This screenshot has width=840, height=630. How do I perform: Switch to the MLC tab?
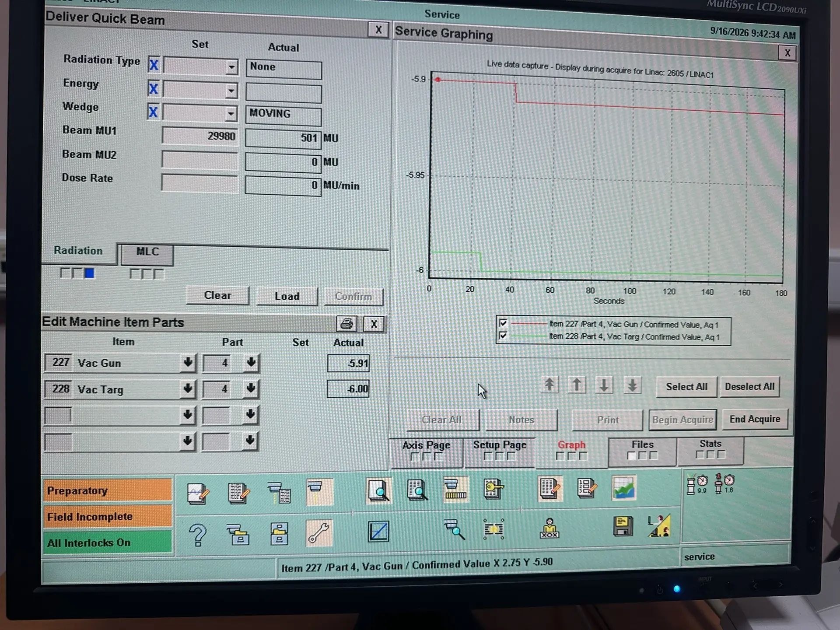click(147, 252)
